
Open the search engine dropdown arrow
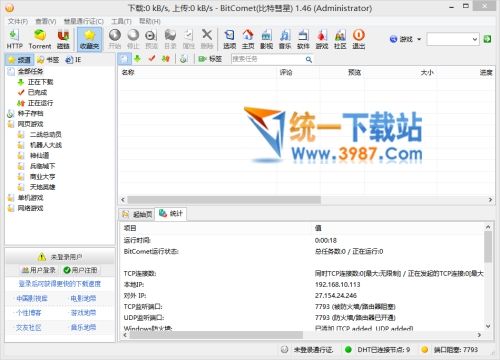tap(419, 39)
